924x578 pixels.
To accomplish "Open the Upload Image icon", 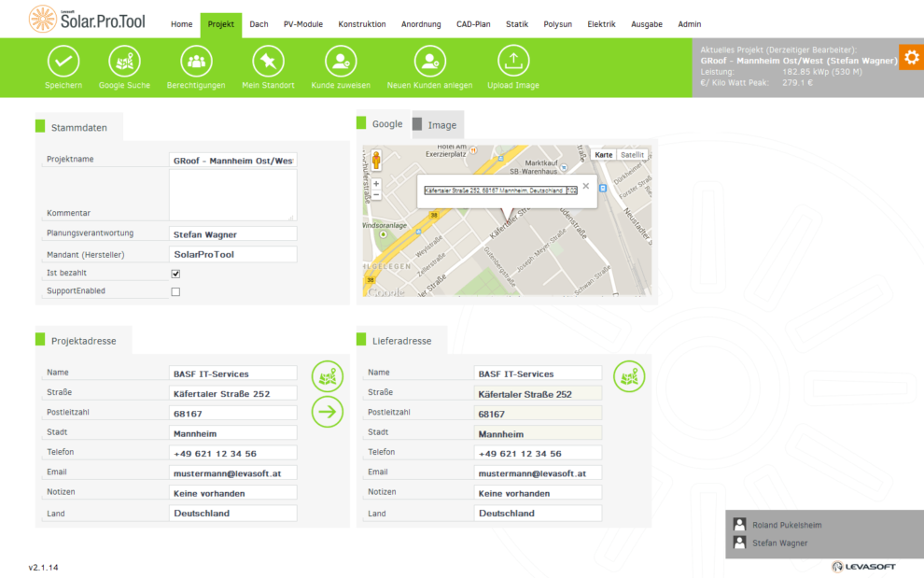I will click(512, 62).
